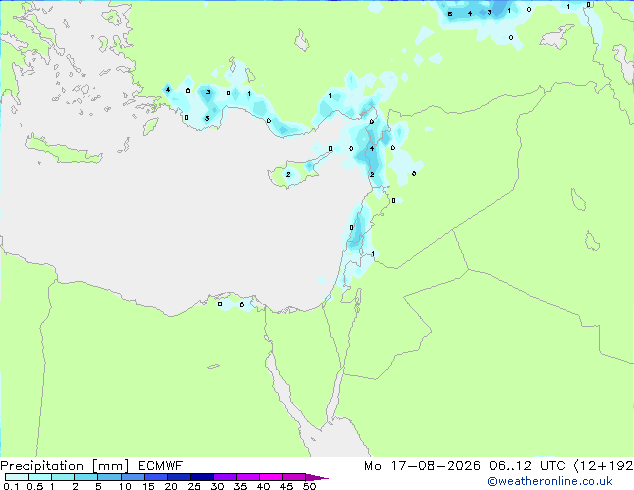Click the legend label "25"
634x490 pixels.
pos(194,486)
